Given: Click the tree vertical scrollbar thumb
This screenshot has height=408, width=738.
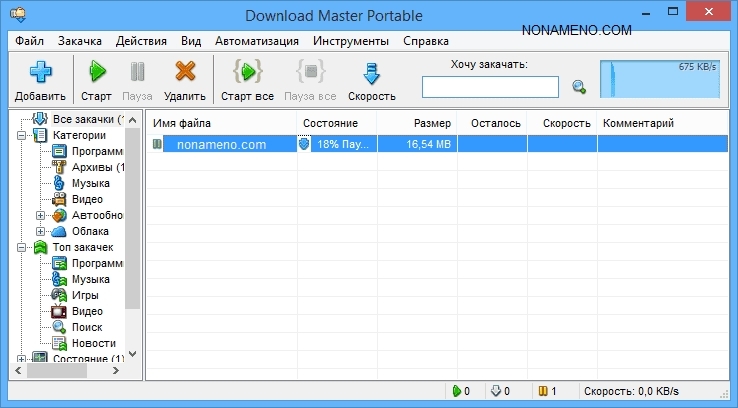Looking at the screenshot, I should point(133,218).
